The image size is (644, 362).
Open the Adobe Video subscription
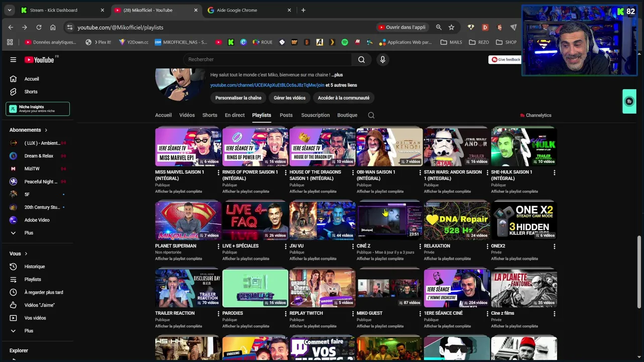(x=38, y=220)
